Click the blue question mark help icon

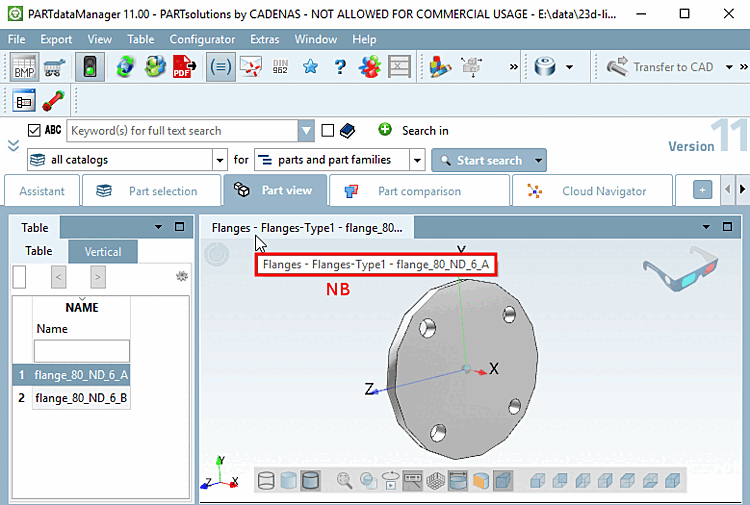click(340, 67)
